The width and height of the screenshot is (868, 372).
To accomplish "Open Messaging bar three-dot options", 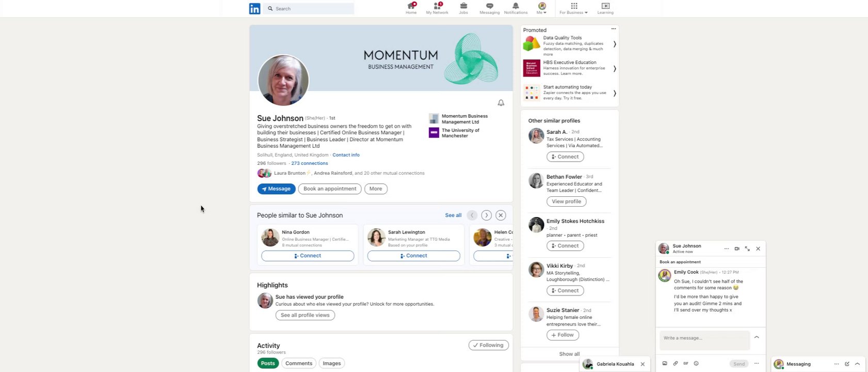I will pyautogui.click(x=837, y=364).
